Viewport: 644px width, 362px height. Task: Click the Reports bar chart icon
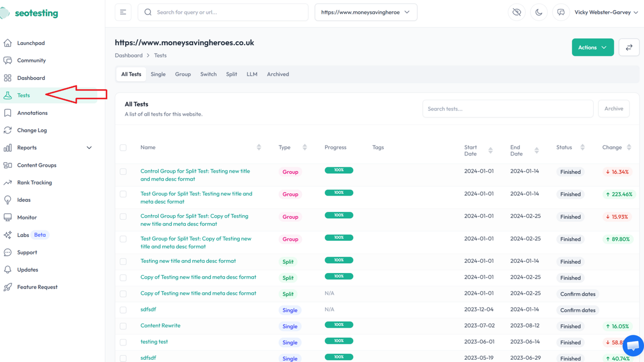click(8, 147)
